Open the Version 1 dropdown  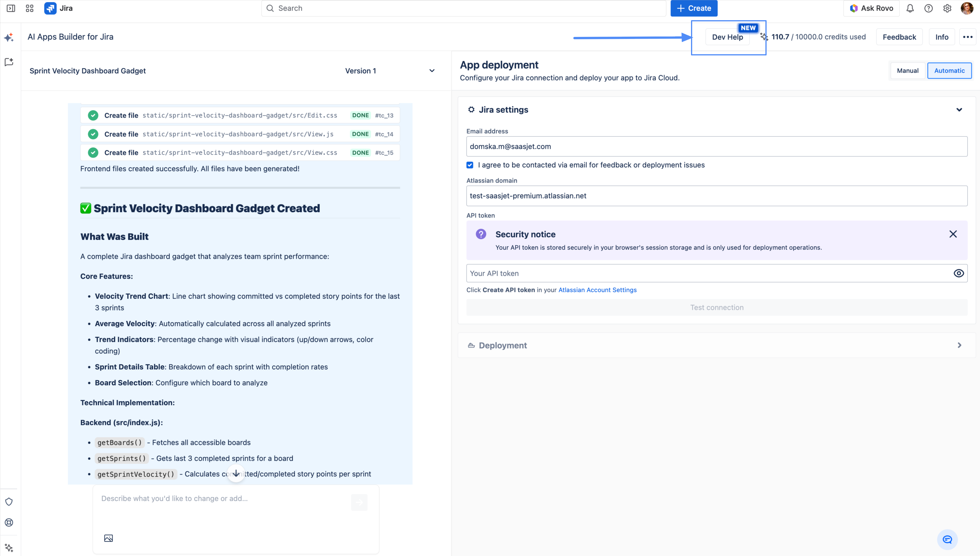point(389,71)
